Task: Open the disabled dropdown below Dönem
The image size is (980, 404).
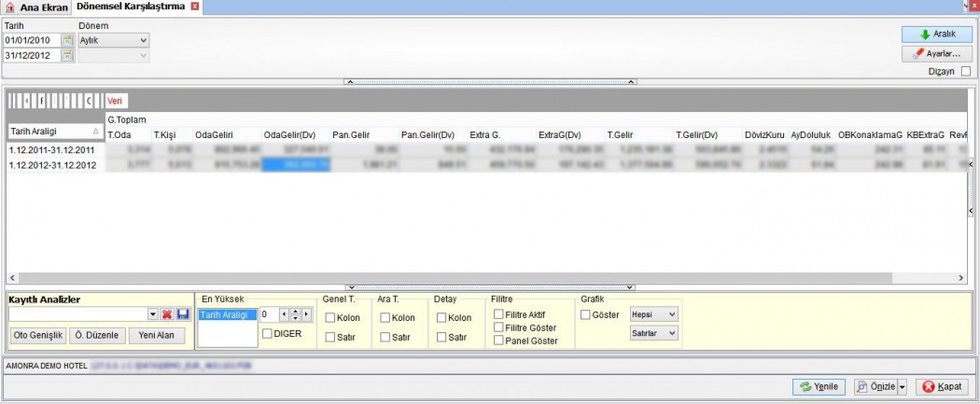Action: point(114,56)
